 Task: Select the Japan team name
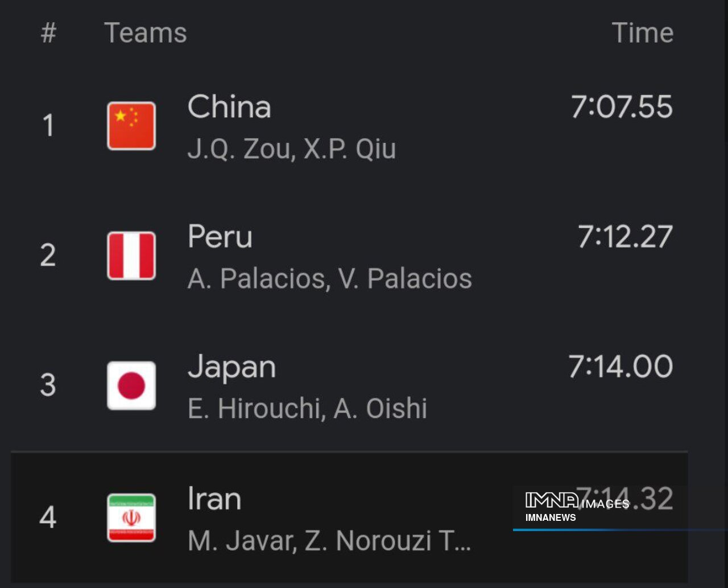pyautogui.click(x=231, y=367)
